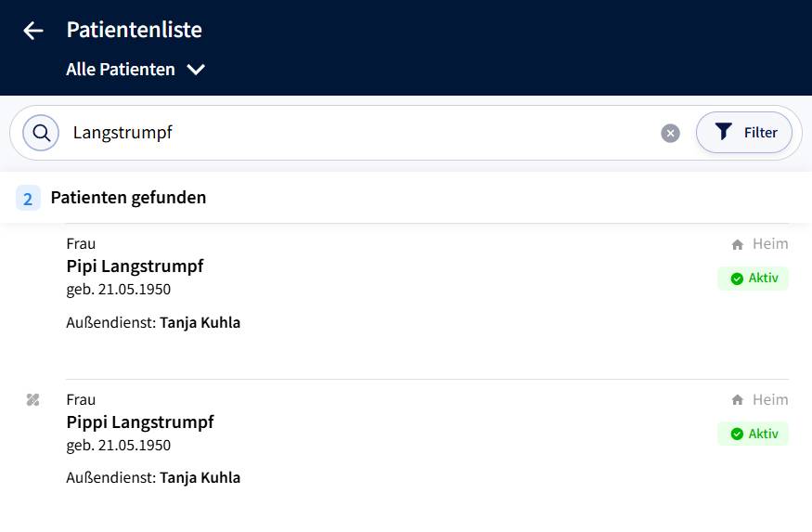This screenshot has width=812, height=532.
Task: Open the Filter options
Action: pos(744,133)
